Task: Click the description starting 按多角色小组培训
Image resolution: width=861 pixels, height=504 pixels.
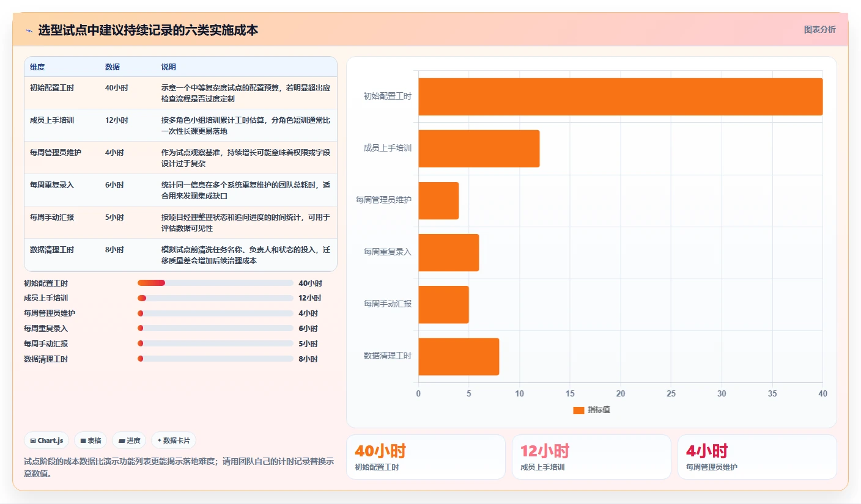Action: 246,125
